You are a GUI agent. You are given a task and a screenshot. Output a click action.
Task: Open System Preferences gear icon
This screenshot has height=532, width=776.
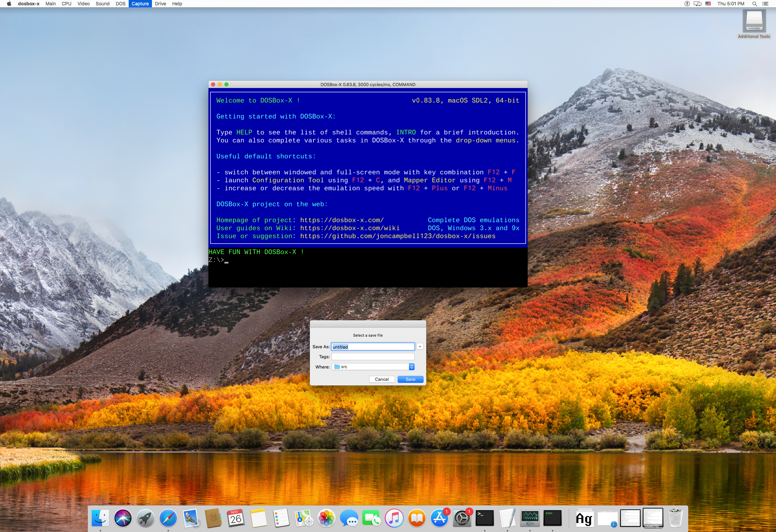462,518
